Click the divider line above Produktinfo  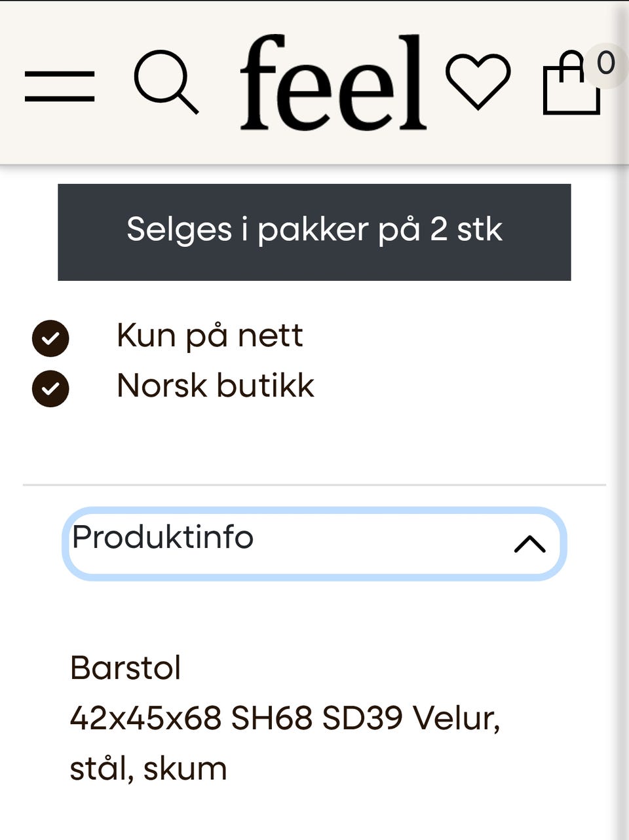(x=314, y=485)
